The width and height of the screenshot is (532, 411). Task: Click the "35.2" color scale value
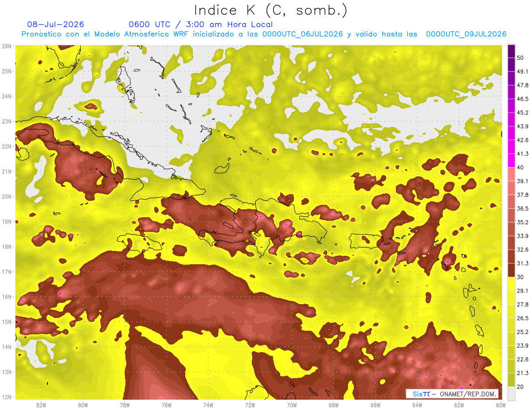point(522,222)
